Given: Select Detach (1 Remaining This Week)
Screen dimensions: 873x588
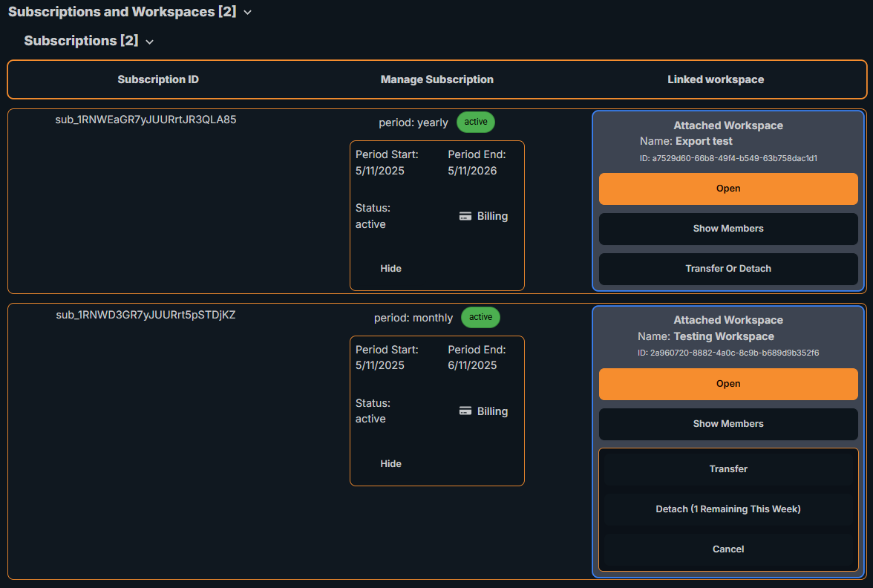Looking at the screenshot, I should 728,509.
